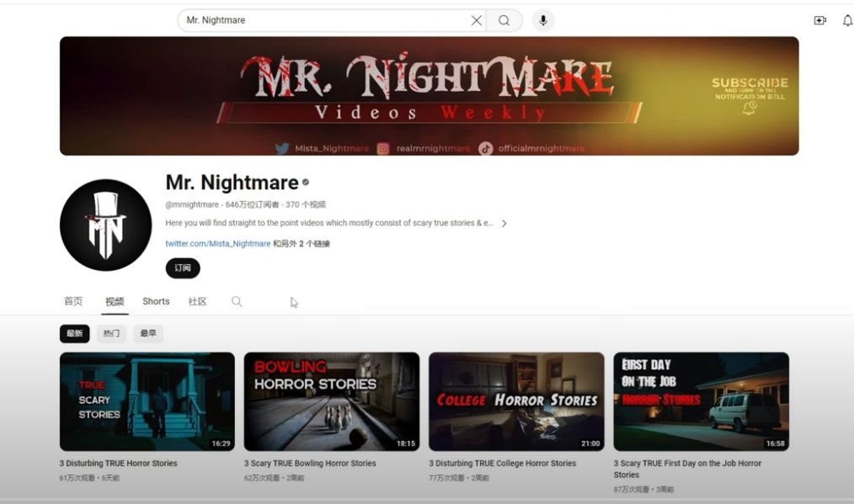Open the create video icon

[819, 21]
